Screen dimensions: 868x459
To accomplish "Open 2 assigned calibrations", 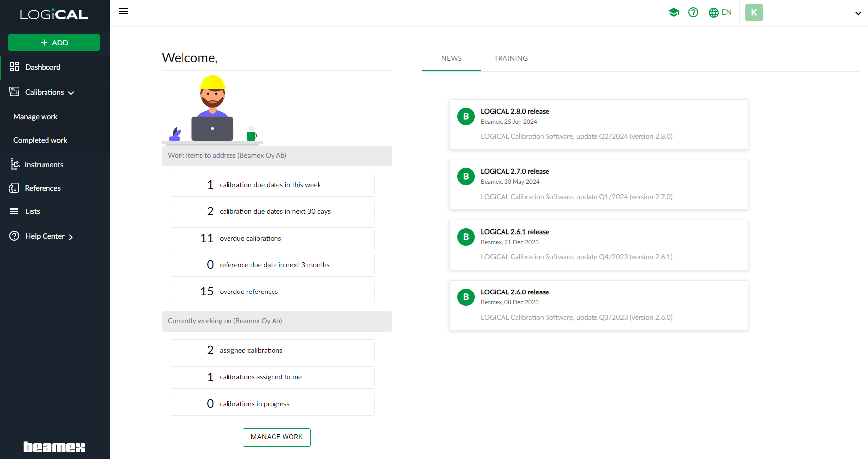I will coord(272,351).
